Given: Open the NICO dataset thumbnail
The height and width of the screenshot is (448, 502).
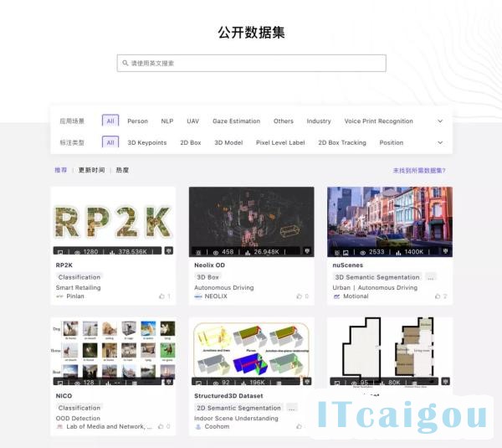Looking at the screenshot, I should (x=113, y=352).
